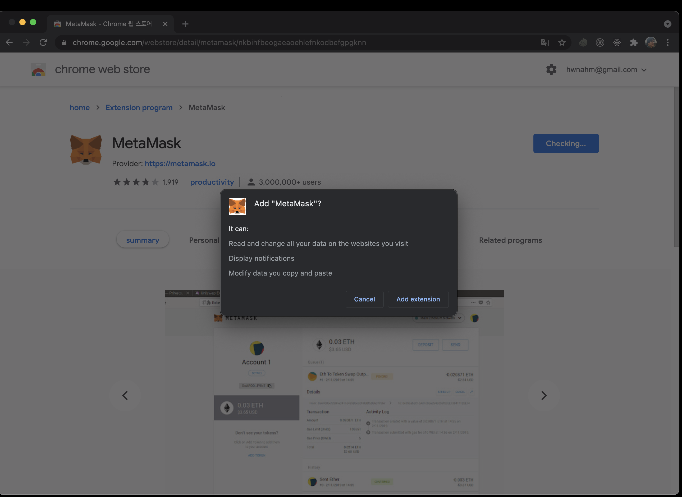The image size is (682, 497).
Task: Switch to the summary tab
Action: coord(143,240)
